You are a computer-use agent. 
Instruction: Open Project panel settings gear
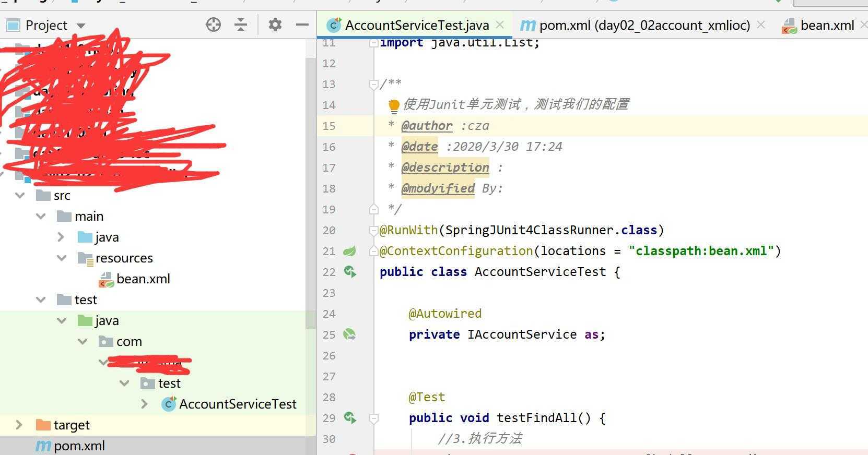(275, 25)
